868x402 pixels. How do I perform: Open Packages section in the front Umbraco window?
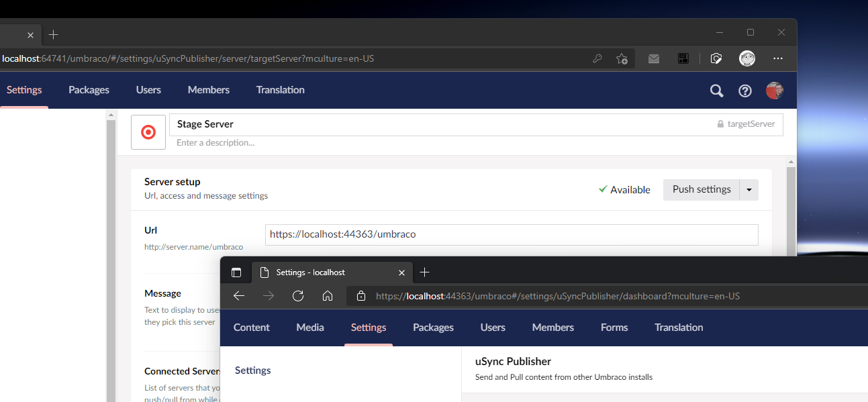tap(434, 328)
